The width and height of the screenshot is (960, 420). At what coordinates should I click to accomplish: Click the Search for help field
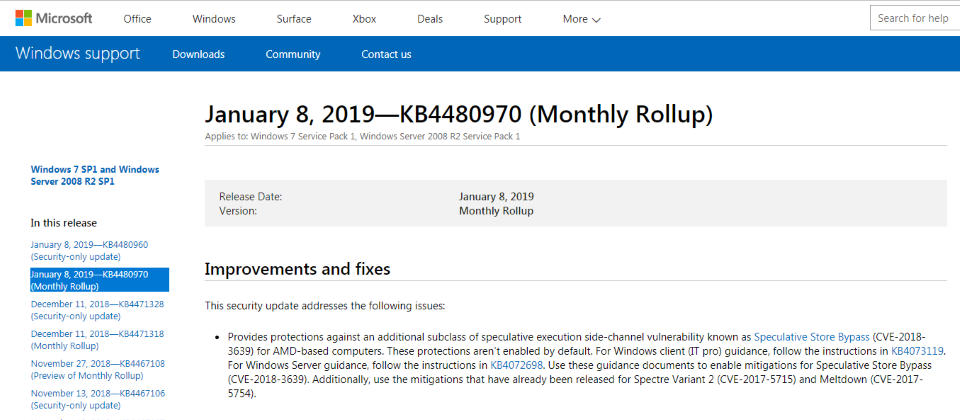pos(914,18)
